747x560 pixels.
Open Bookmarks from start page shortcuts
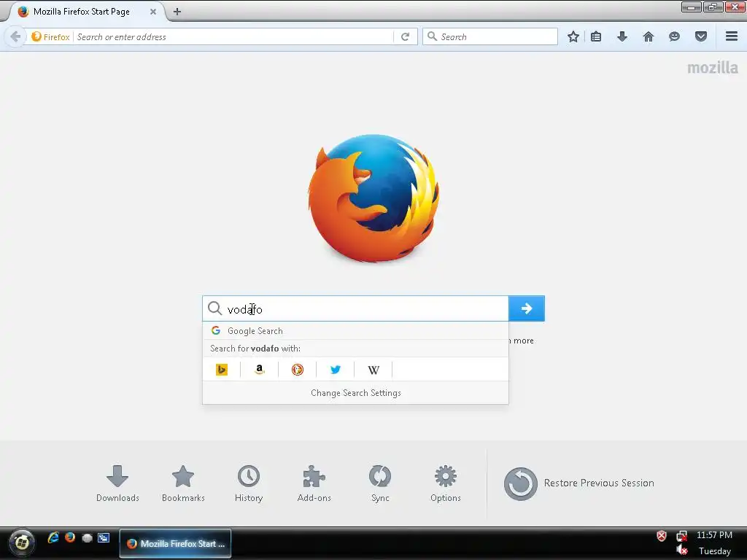tap(183, 484)
